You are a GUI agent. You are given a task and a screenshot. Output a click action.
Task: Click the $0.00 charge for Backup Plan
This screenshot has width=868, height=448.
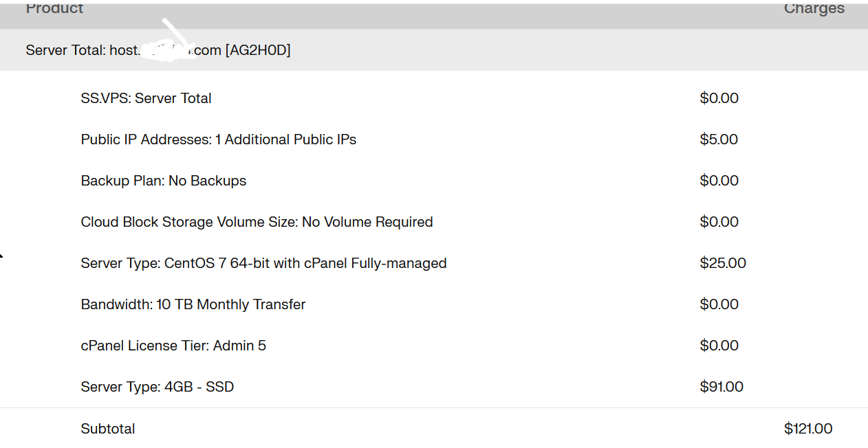tap(719, 181)
